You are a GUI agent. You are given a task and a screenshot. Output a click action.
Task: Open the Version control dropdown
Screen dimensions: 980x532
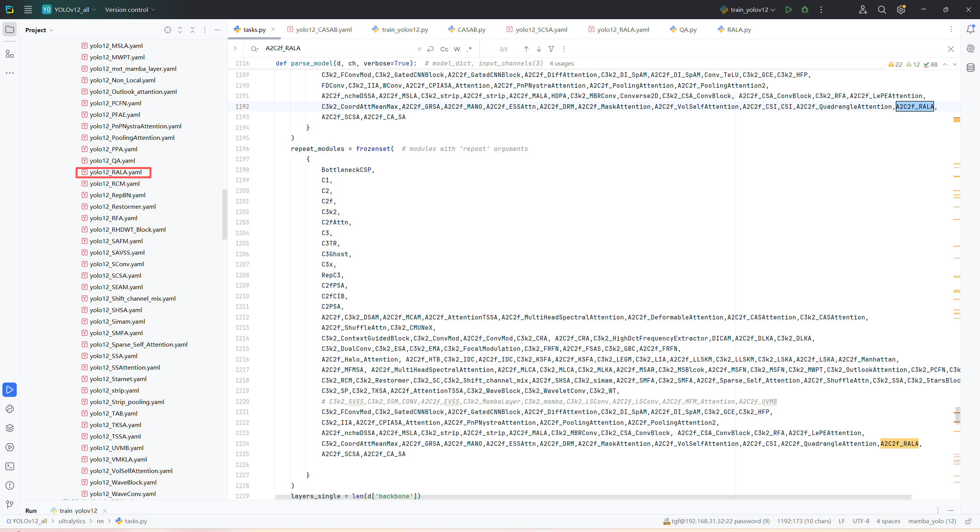(x=130, y=10)
